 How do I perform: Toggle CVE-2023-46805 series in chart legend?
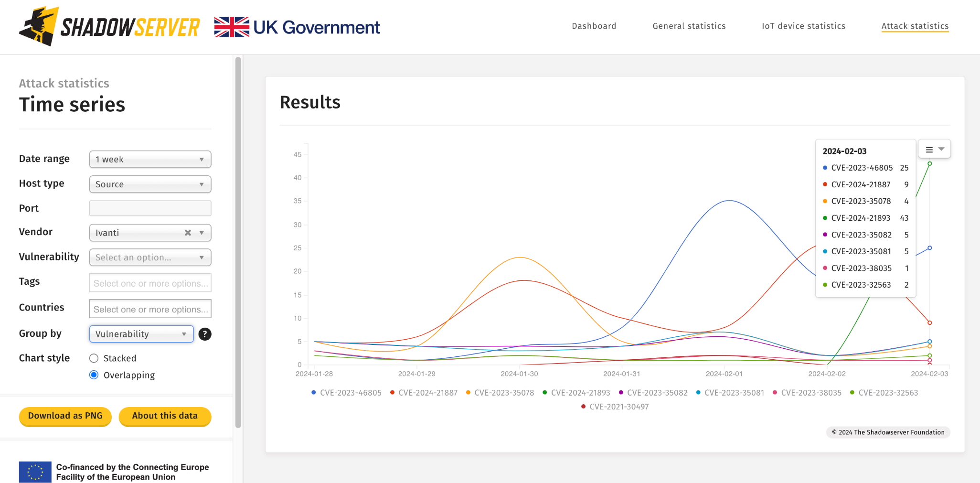(346, 393)
